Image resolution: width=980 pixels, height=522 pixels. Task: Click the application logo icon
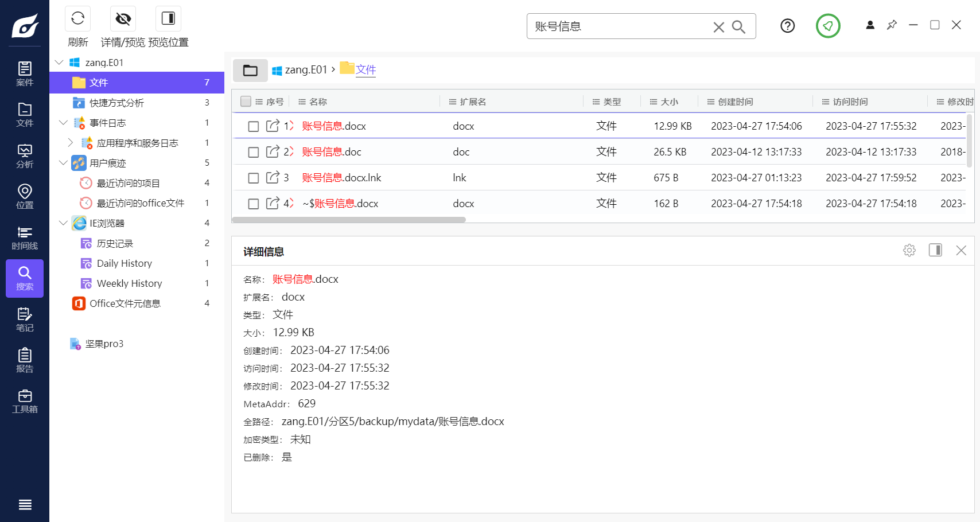pyautogui.click(x=25, y=26)
